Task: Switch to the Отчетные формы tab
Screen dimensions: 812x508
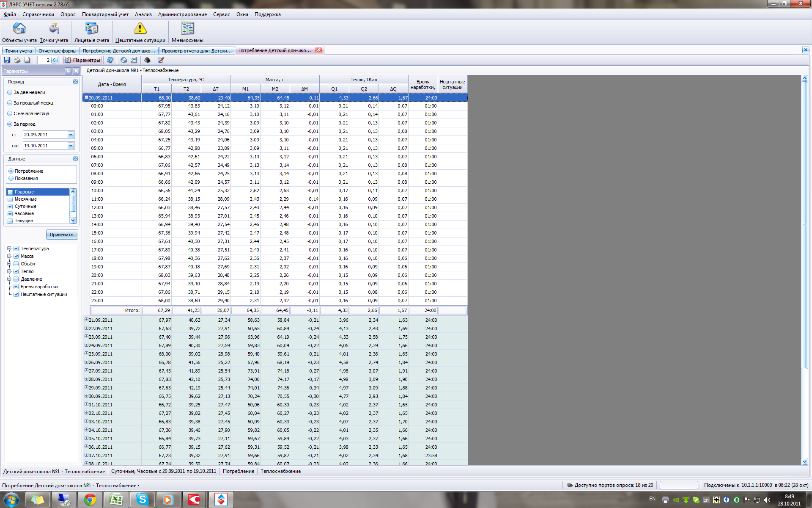Action: click(58, 51)
